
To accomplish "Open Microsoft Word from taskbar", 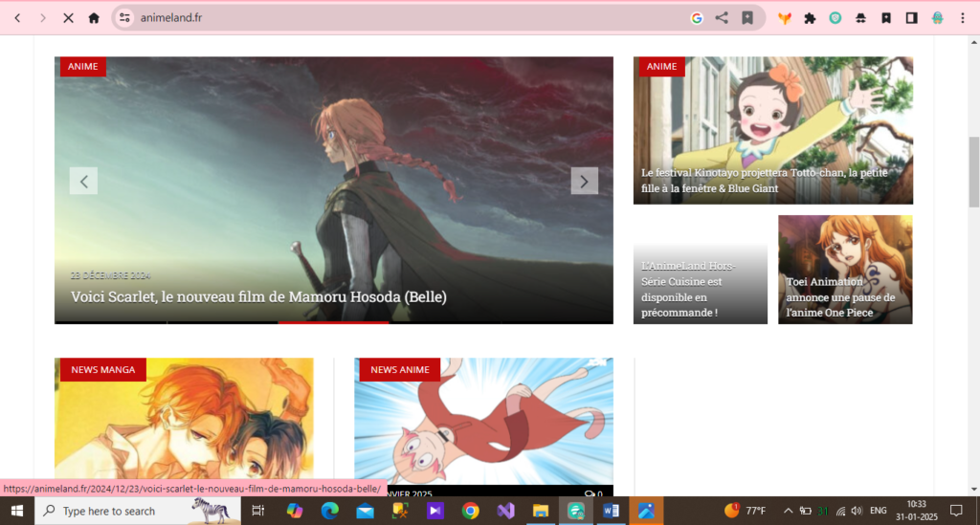I will [x=612, y=511].
